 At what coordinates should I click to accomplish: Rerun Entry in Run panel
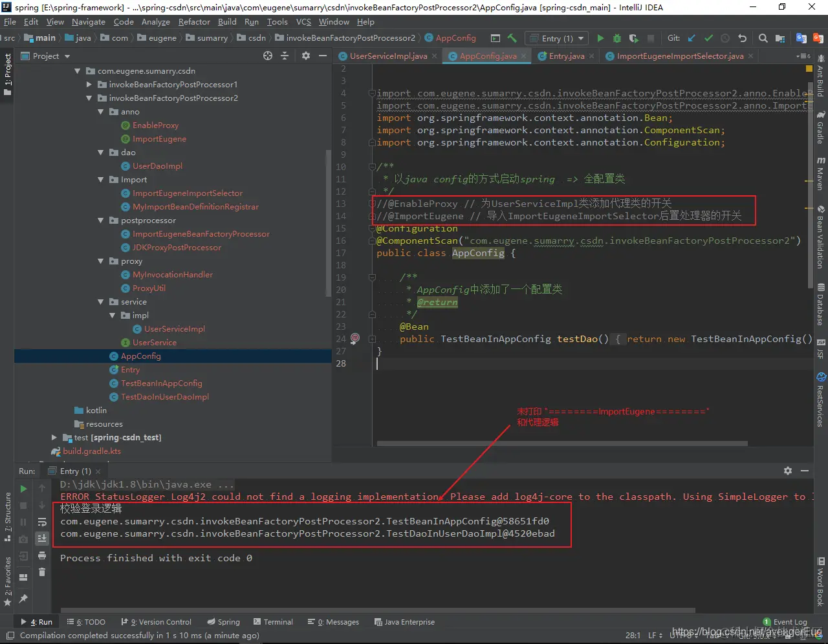point(23,488)
